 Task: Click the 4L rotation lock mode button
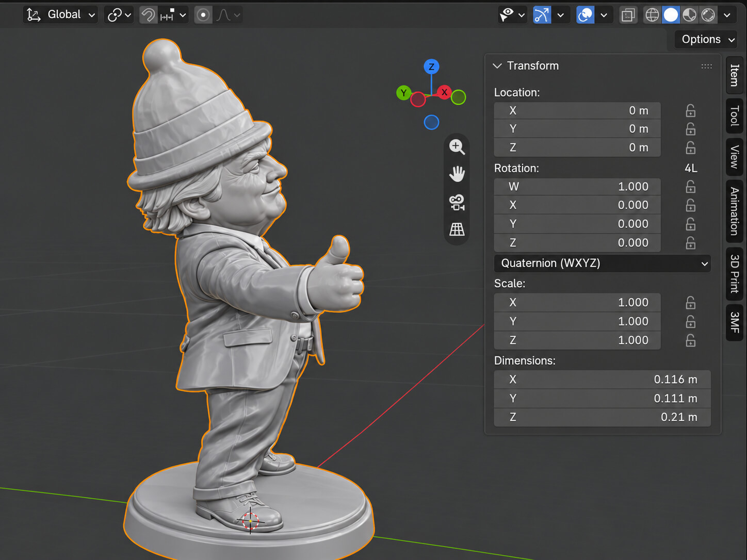691,168
